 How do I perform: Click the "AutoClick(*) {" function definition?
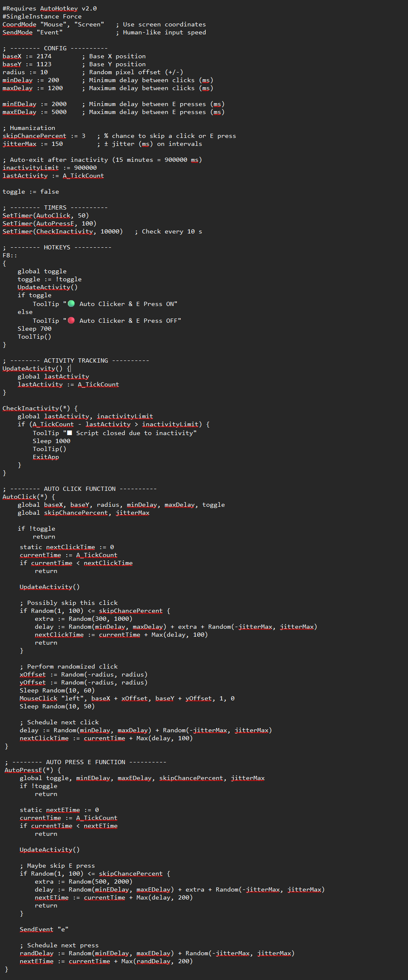pyautogui.click(x=29, y=497)
